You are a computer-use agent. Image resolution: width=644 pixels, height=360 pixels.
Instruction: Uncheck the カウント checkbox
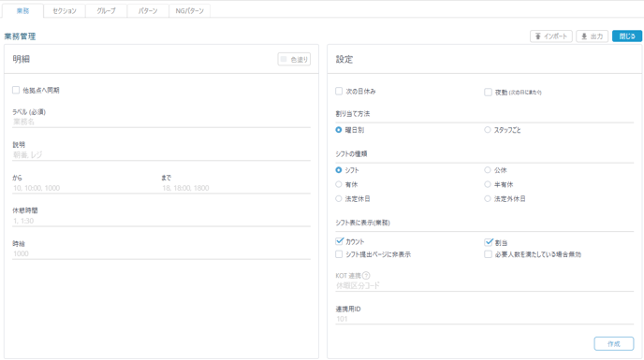tap(339, 241)
